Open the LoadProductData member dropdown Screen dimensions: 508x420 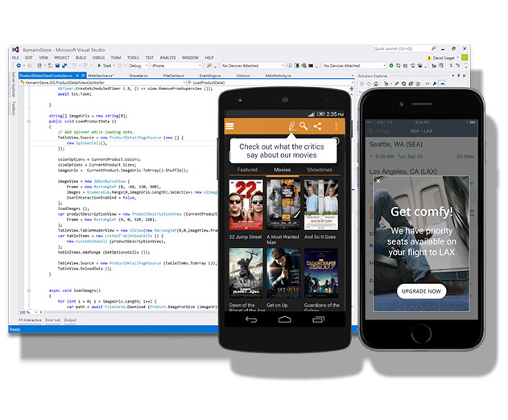pos(271,83)
